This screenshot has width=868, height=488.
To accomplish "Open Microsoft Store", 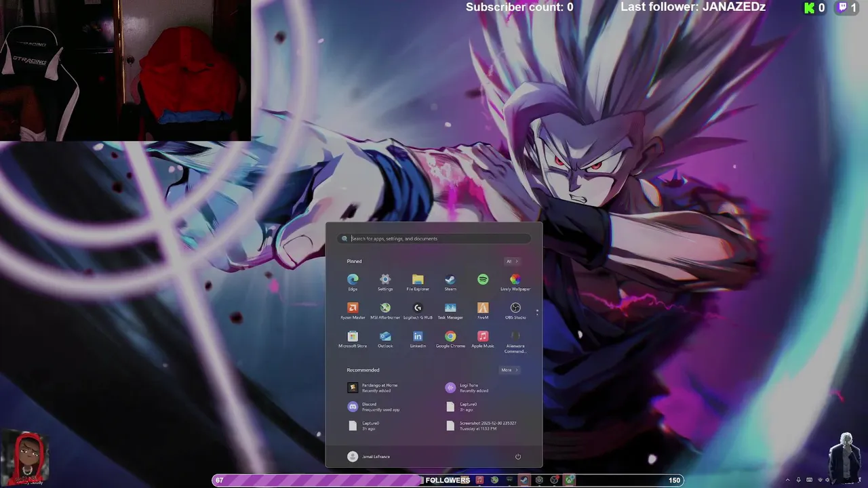I will click(353, 339).
